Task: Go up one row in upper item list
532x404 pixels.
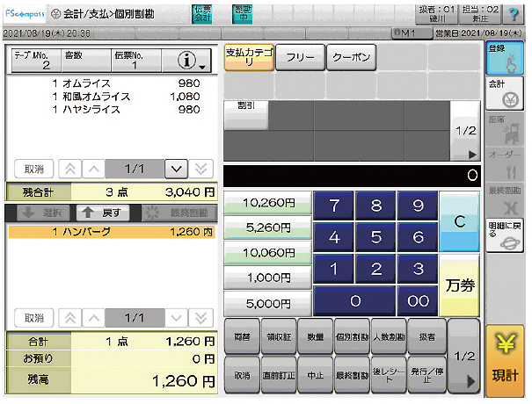Action: [93, 169]
